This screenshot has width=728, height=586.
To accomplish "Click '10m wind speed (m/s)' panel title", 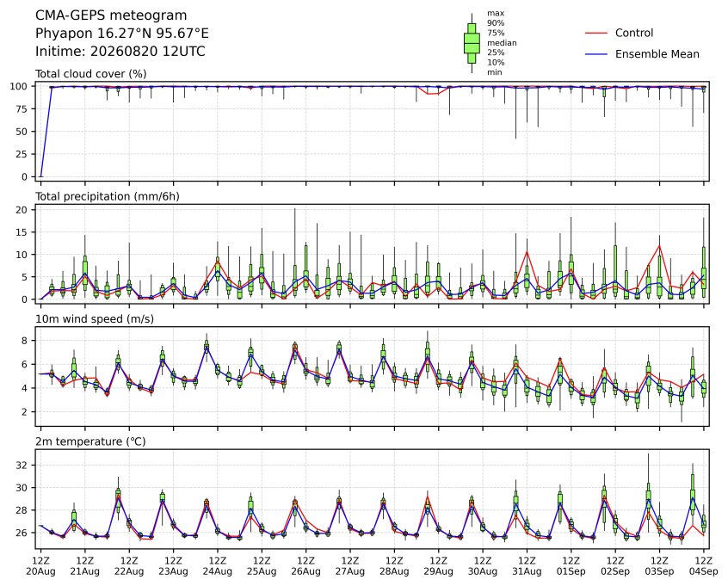I will tap(95, 319).
